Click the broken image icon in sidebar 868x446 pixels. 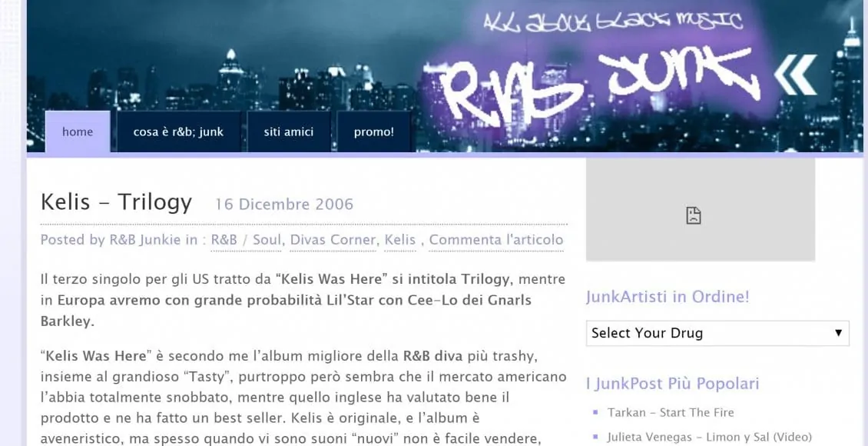(693, 215)
